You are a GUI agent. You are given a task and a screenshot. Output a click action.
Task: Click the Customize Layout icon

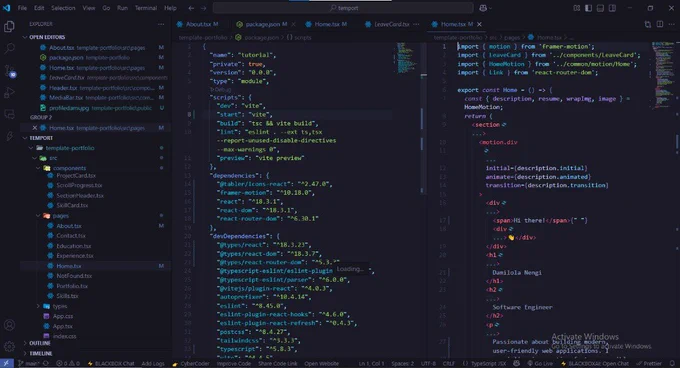[576, 8]
